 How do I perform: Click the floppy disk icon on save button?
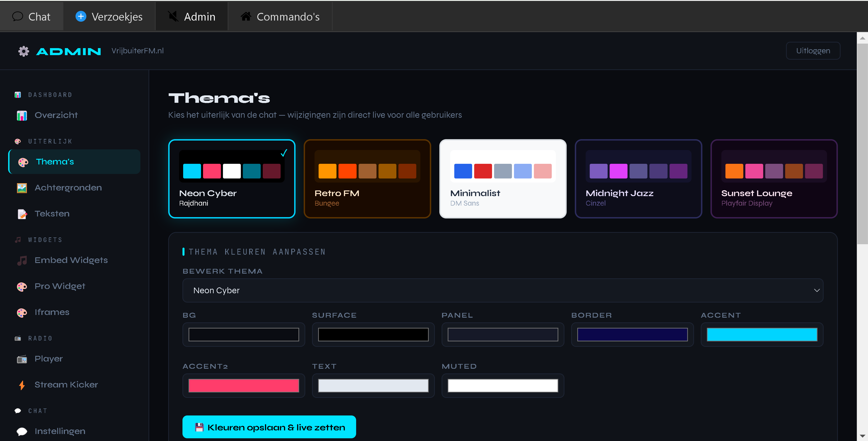199,427
